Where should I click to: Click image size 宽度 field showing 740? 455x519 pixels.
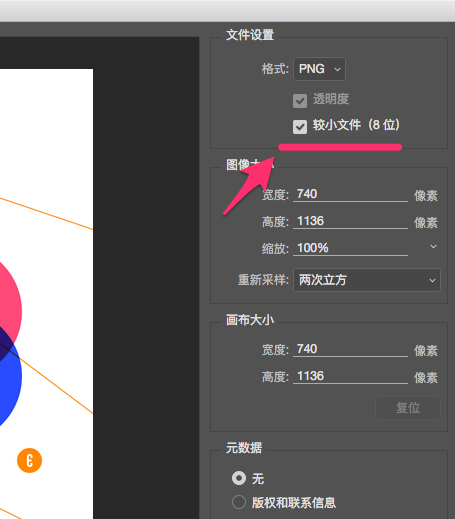coord(350,194)
